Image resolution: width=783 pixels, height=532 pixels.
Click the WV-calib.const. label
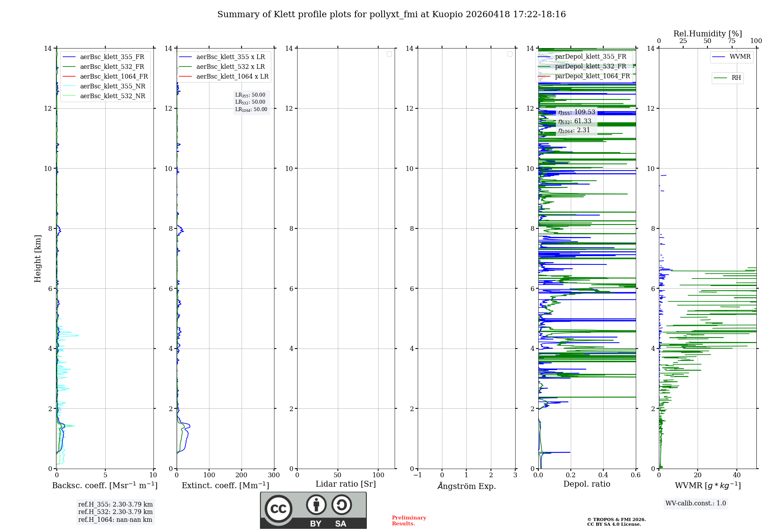[695, 503]
